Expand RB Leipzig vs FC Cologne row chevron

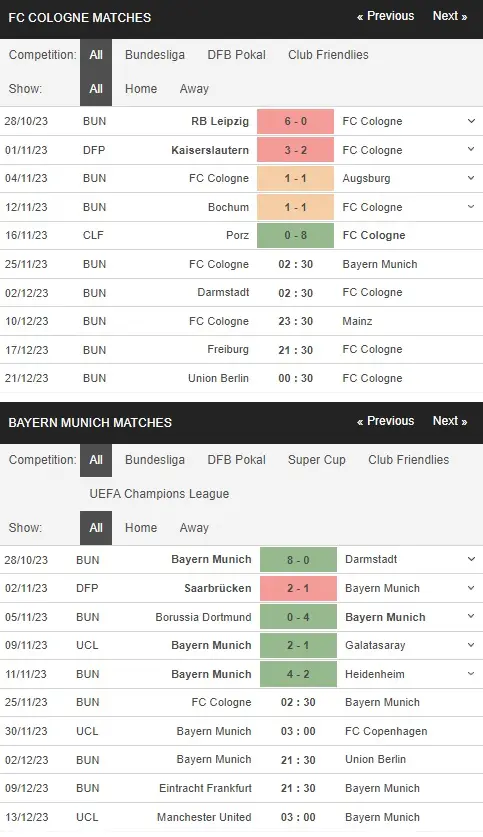(471, 121)
